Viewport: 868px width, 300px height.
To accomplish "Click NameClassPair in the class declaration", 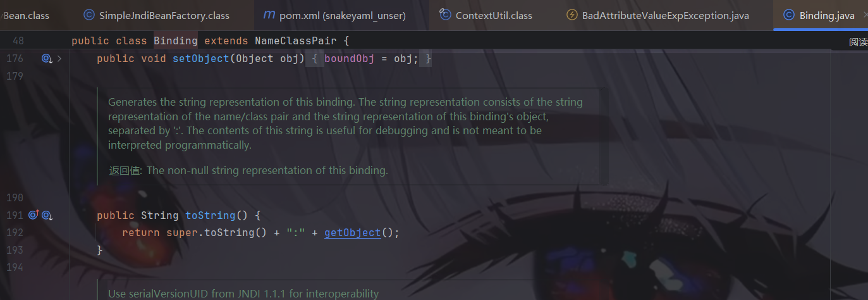I will (296, 41).
